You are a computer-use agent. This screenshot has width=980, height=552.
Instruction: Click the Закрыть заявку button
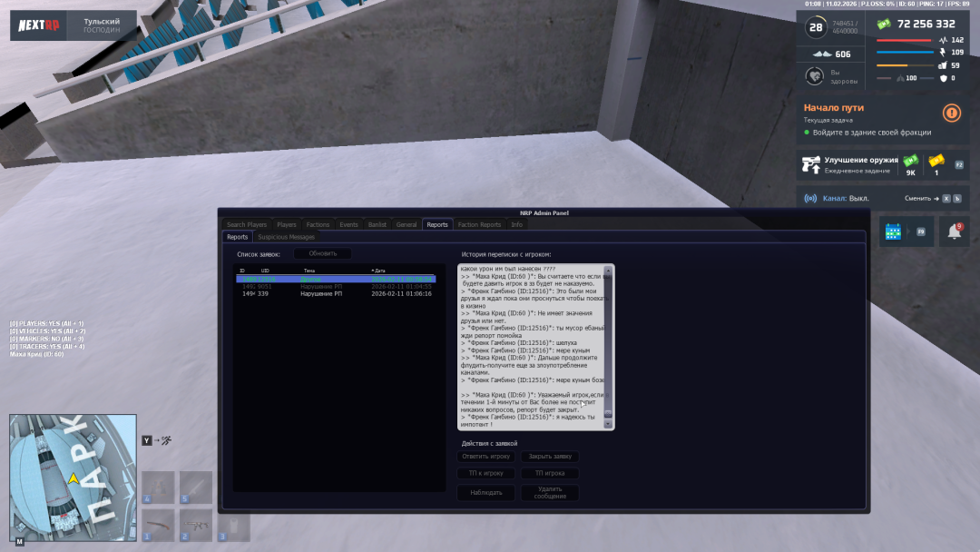click(549, 456)
